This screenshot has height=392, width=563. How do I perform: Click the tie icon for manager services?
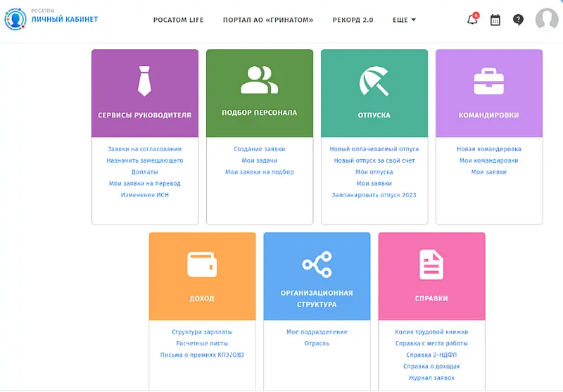click(144, 81)
